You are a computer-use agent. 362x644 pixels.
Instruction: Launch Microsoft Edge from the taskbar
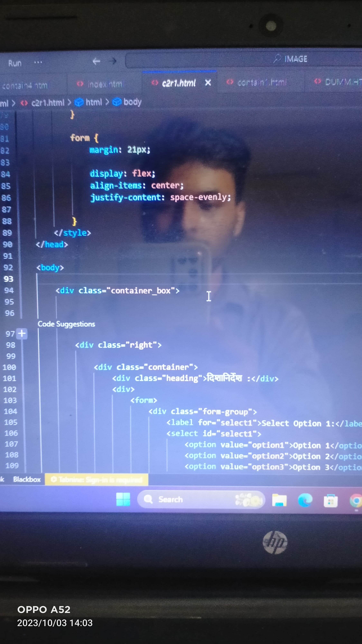[x=305, y=500]
